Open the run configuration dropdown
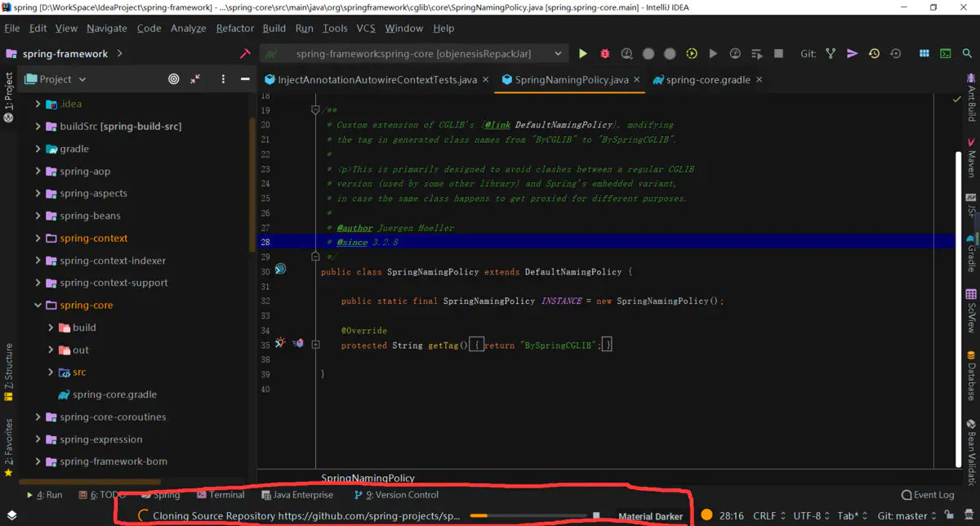The width and height of the screenshot is (980, 526). [x=414, y=53]
